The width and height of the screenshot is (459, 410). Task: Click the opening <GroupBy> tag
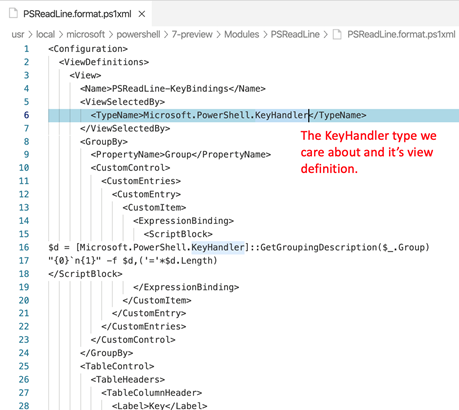click(x=104, y=142)
